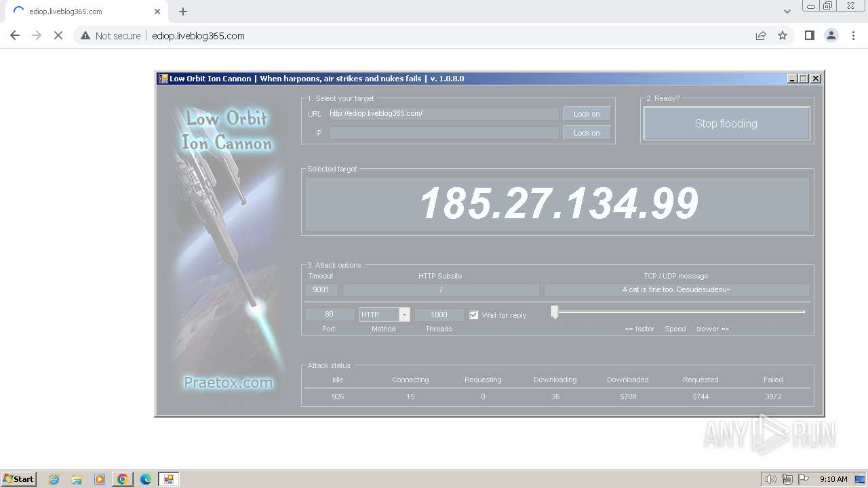The image size is (868, 488).
Task: Click the Downloaded count 5708
Action: pos(628,396)
